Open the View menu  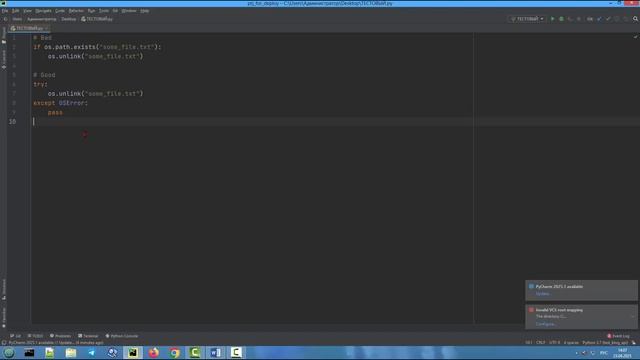27,11
